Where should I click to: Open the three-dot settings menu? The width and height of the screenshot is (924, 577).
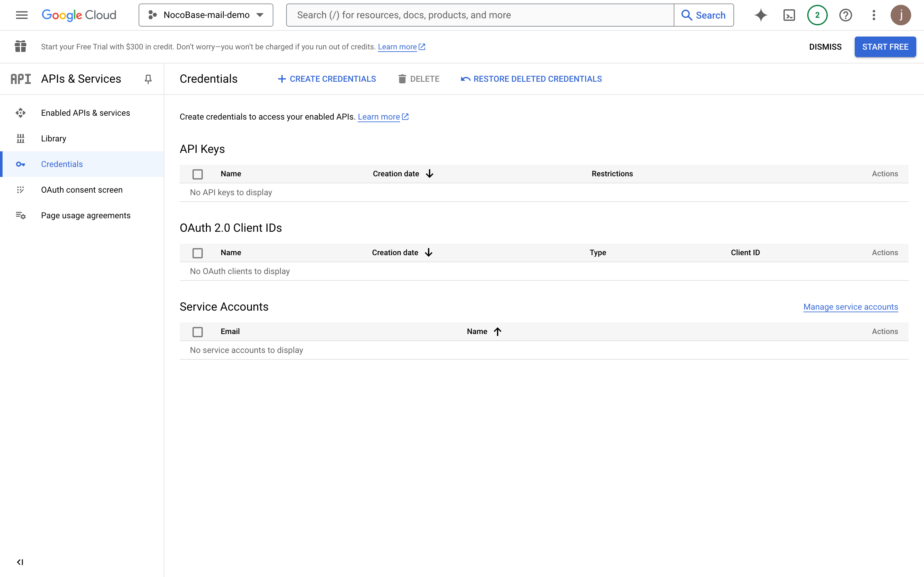874,15
